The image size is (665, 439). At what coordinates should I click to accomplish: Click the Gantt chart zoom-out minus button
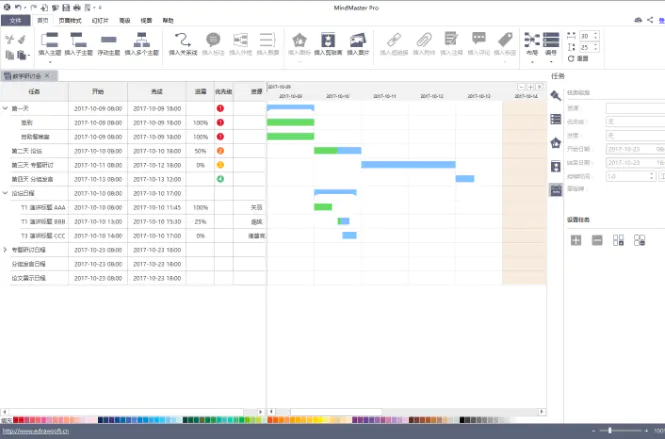click(521, 87)
